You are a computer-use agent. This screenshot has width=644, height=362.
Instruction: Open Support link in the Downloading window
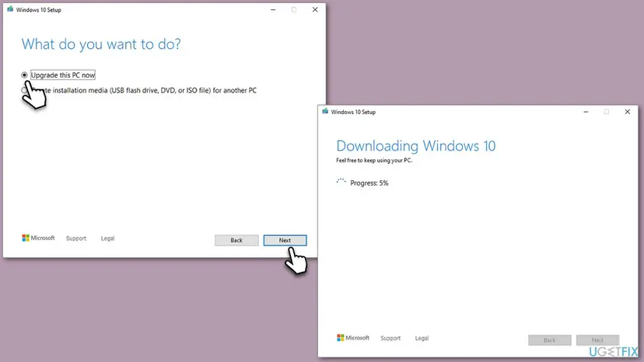pos(390,338)
